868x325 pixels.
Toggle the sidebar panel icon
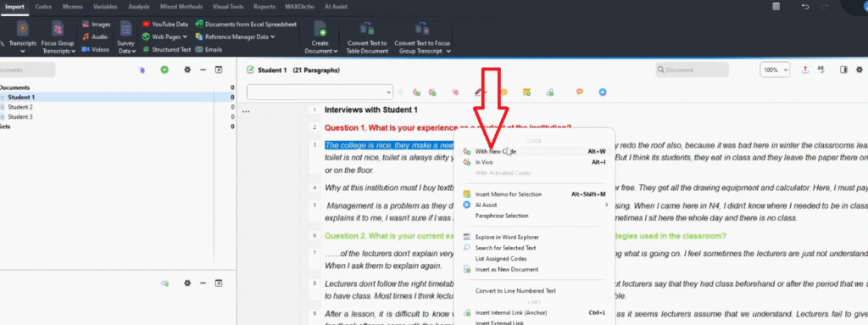[843, 70]
